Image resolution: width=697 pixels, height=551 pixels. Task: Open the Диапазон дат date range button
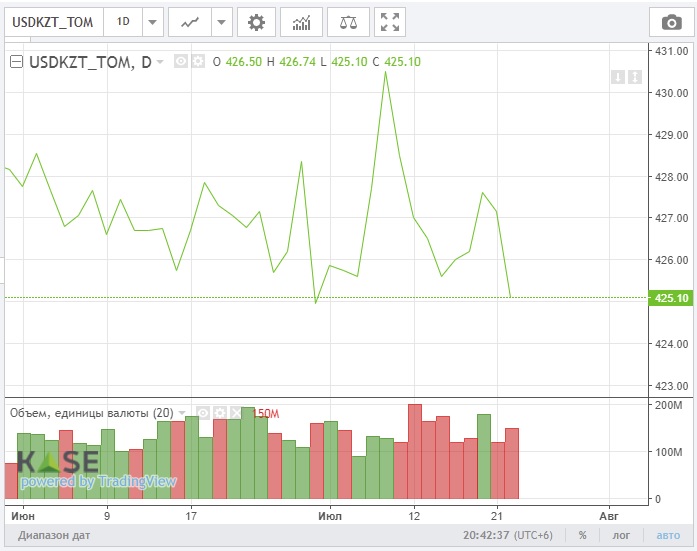(x=54, y=535)
